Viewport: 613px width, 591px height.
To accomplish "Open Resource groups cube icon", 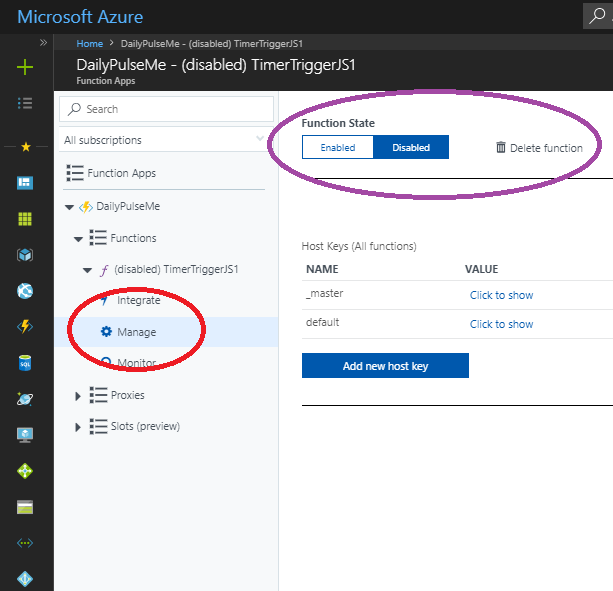I will [25, 255].
